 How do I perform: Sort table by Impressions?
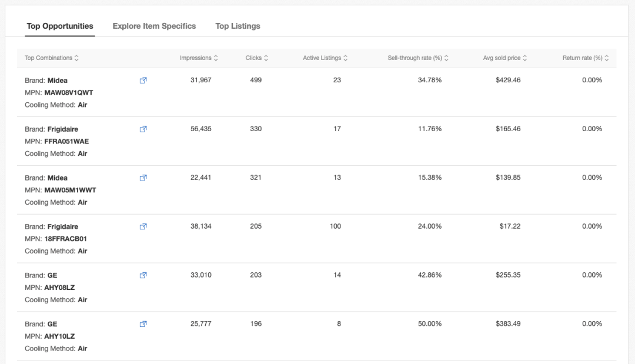click(x=199, y=58)
